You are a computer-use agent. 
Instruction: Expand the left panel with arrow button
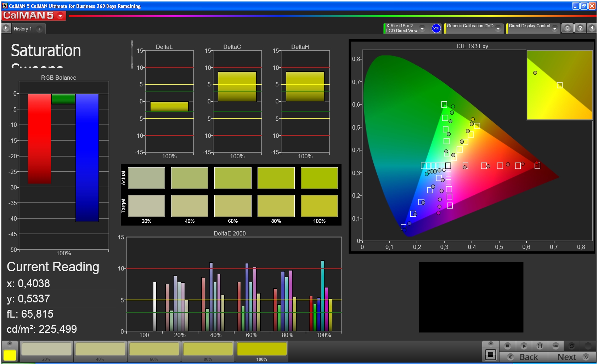6,28
